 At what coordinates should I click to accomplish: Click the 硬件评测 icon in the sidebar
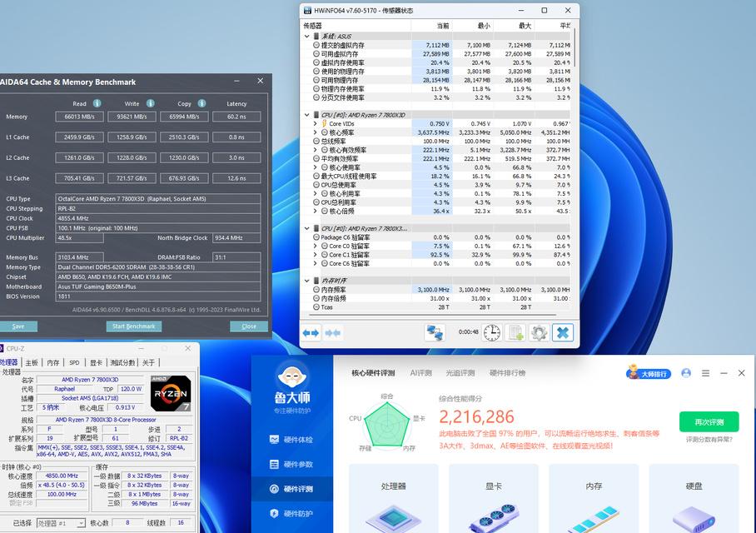[x=274, y=489]
